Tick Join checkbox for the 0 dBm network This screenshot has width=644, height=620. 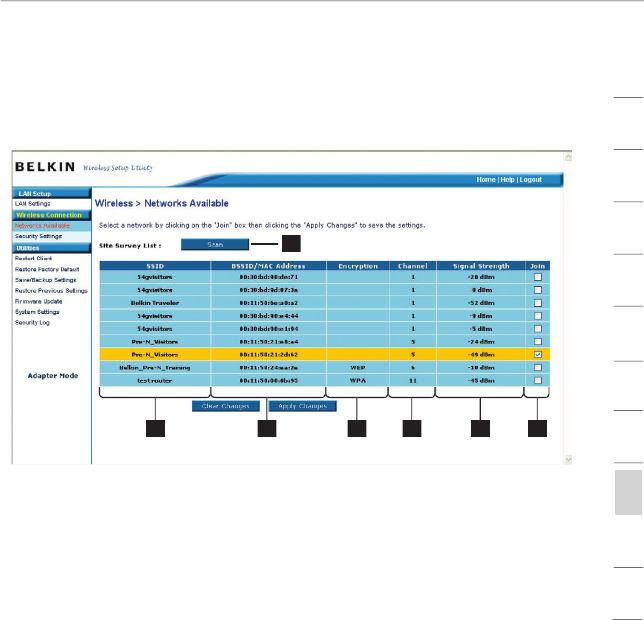pyautogui.click(x=538, y=290)
